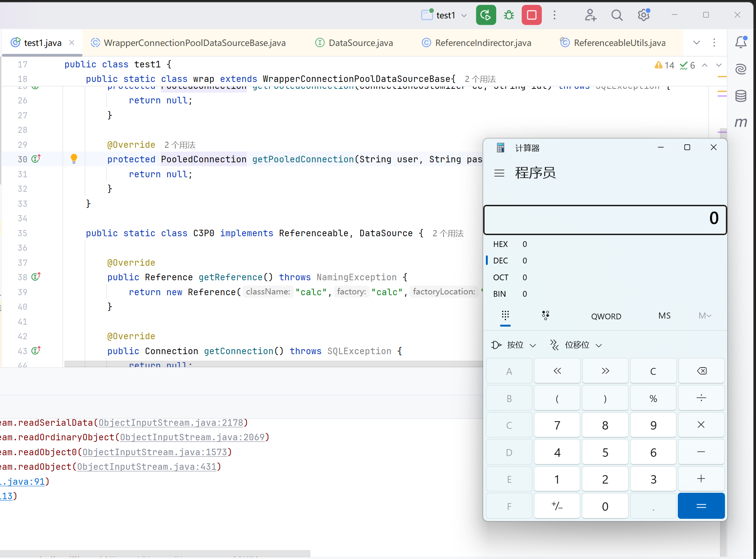Click the editor horizontal scrollbar

[x=274, y=364]
